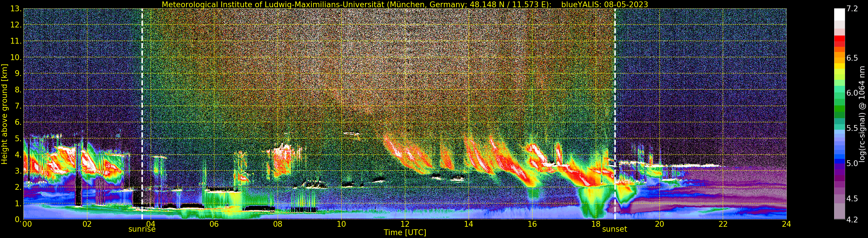
Task: Click the 'sunset' label below the axis
Action: coord(615,229)
